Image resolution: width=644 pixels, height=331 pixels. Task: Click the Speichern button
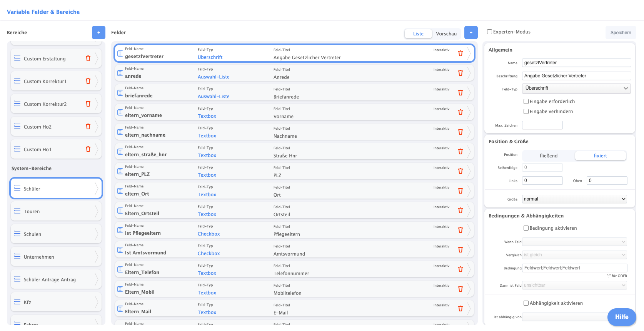click(x=621, y=33)
